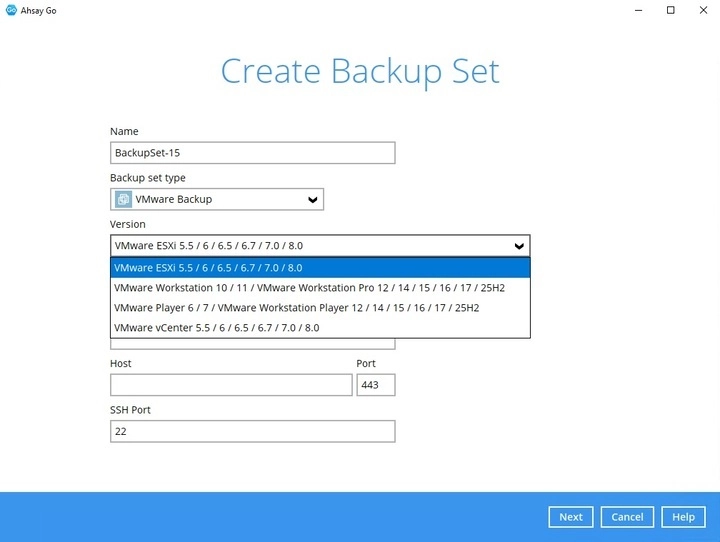Pick the VMware vCenter 5.5 / 6 option

pos(320,327)
